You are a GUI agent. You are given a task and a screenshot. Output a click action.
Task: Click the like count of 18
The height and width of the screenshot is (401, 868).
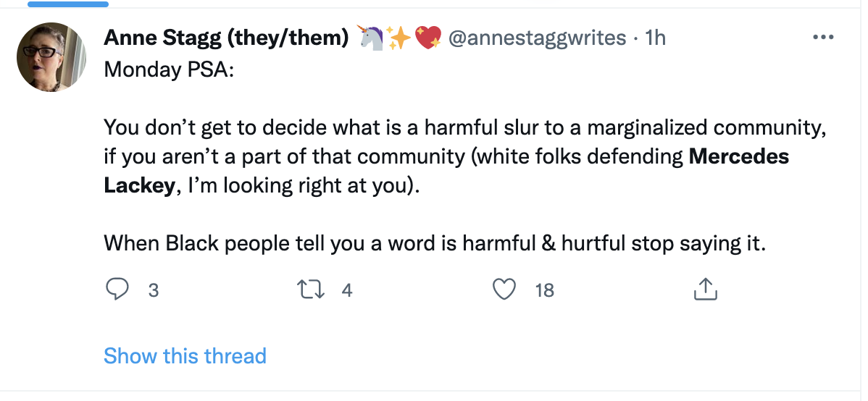[x=544, y=290]
